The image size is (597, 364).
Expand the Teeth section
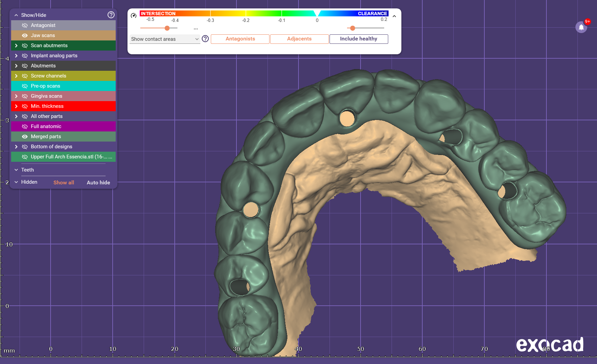pos(16,170)
